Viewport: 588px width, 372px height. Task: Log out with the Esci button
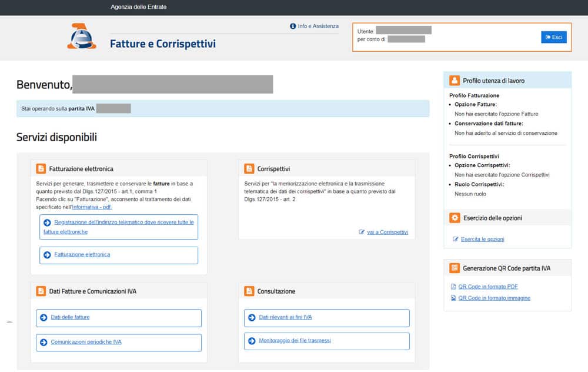point(553,37)
